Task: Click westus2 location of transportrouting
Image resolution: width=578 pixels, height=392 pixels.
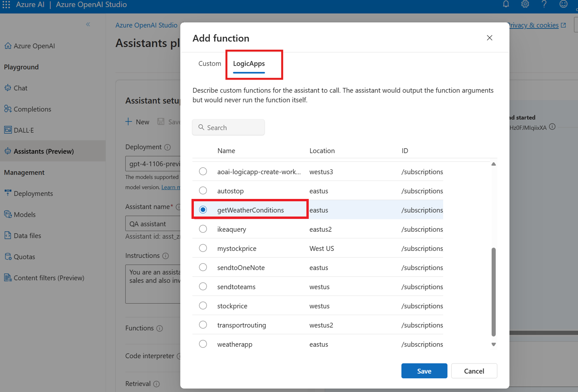Action: pos(321,325)
